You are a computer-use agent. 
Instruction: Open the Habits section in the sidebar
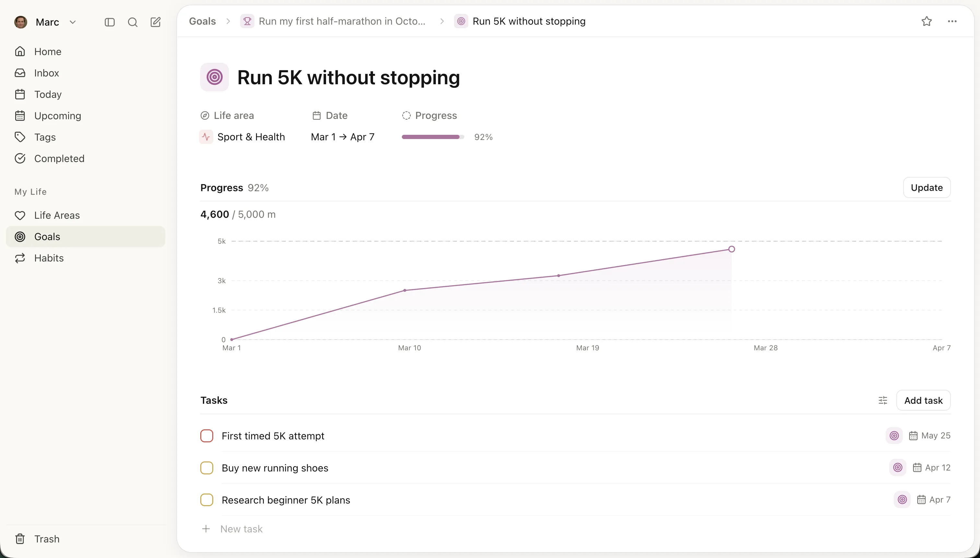49,258
